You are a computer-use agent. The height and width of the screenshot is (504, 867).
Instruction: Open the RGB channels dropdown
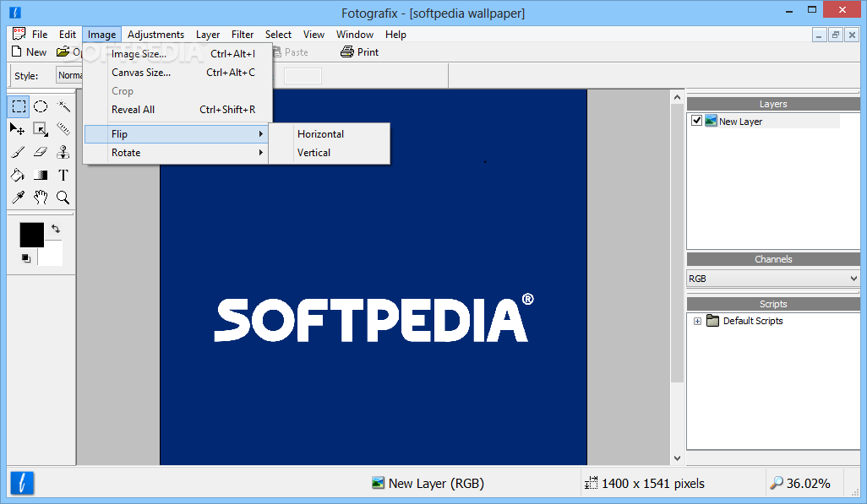tap(773, 279)
